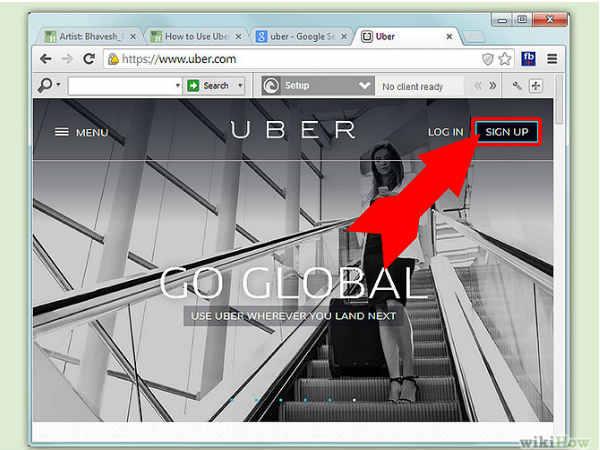Image resolution: width=600 pixels, height=450 pixels.
Task: Click the browser back arrow
Action: (x=46, y=60)
